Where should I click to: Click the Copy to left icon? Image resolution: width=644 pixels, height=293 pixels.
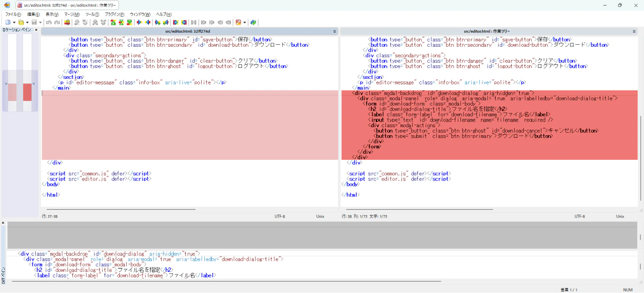(x=147, y=23)
